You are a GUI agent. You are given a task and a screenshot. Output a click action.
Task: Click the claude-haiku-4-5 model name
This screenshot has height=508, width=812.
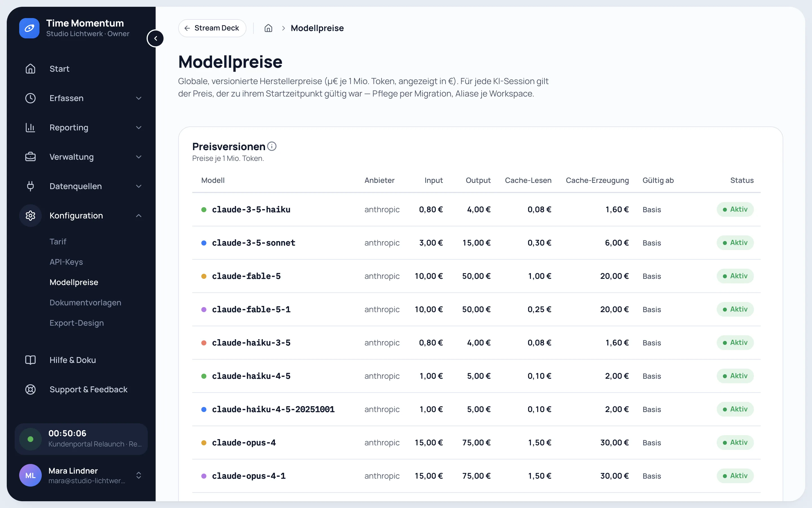[251, 376]
